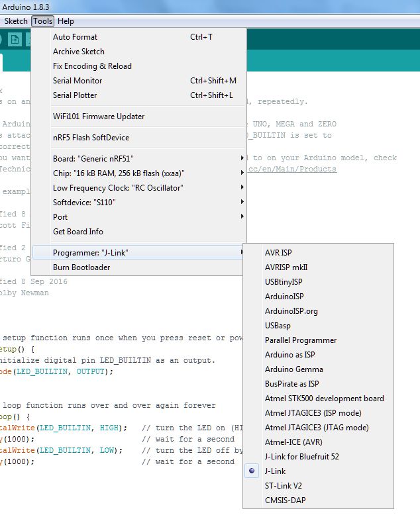The image size is (420, 521).
Task: Open the Help menu
Action: [66, 21]
